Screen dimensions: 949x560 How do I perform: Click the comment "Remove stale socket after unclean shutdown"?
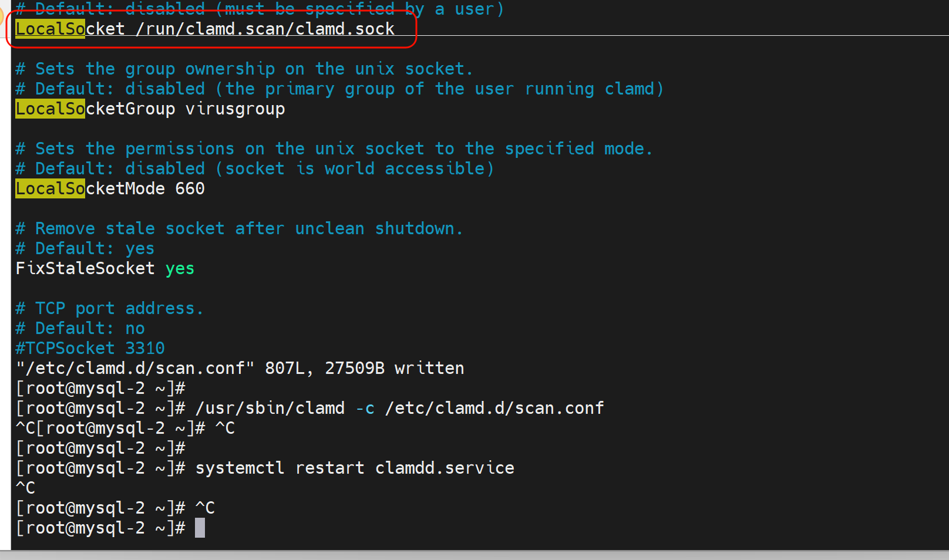point(240,228)
